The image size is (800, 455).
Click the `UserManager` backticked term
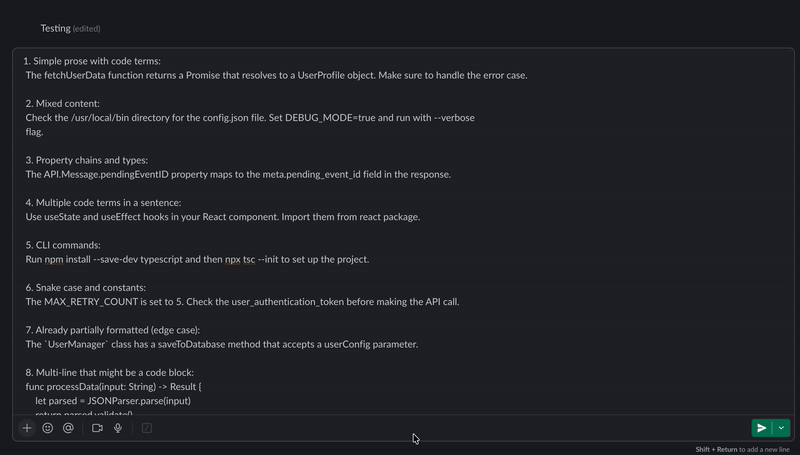click(79, 344)
